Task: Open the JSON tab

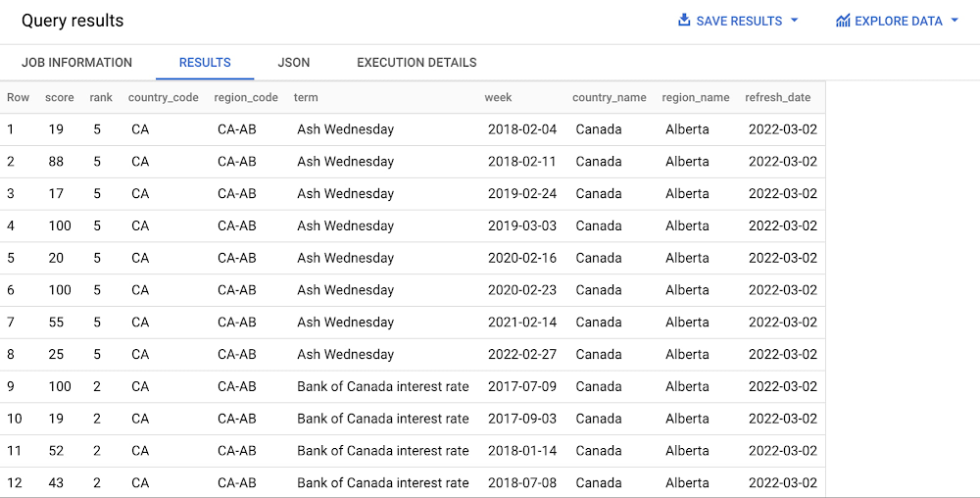Action: (294, 63)
